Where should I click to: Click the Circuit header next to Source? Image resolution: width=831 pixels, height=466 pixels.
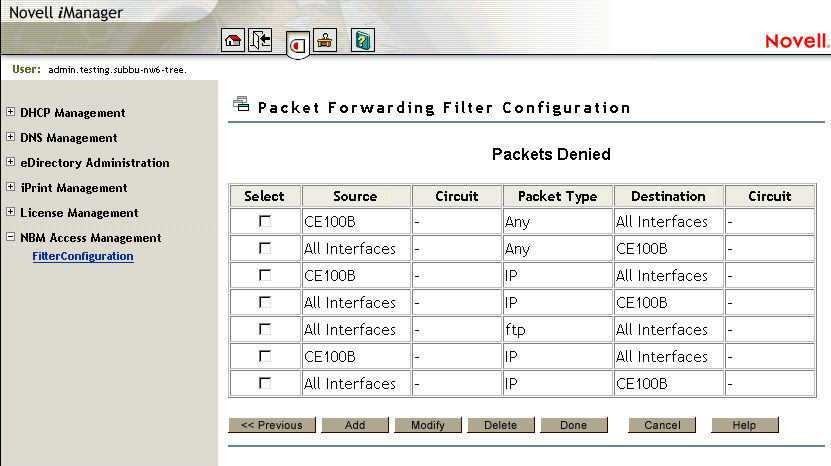coord(457,196)
